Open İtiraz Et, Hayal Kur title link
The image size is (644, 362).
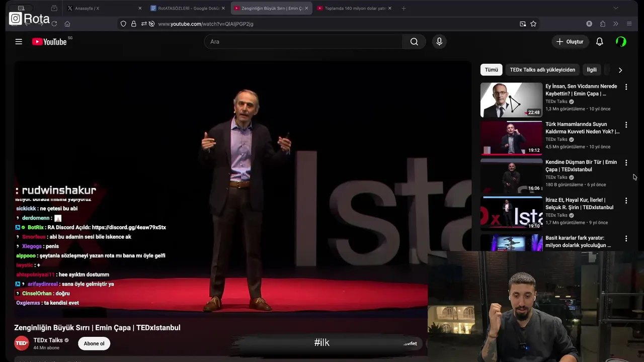pos(580,204)
